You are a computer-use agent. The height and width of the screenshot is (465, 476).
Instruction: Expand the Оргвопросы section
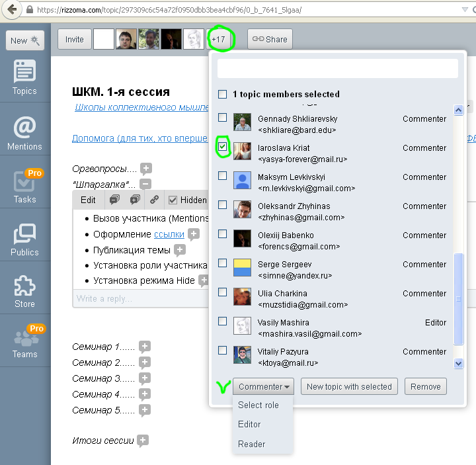pos(145,169)
